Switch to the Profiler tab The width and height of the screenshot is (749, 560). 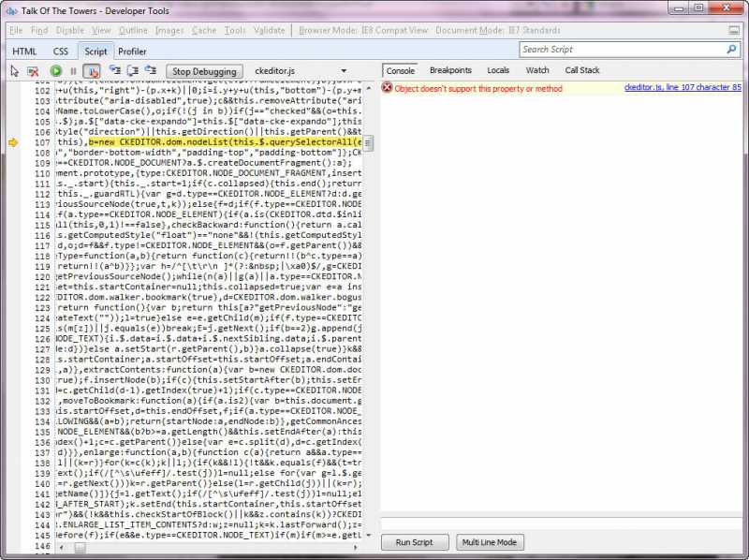point(132,52)
